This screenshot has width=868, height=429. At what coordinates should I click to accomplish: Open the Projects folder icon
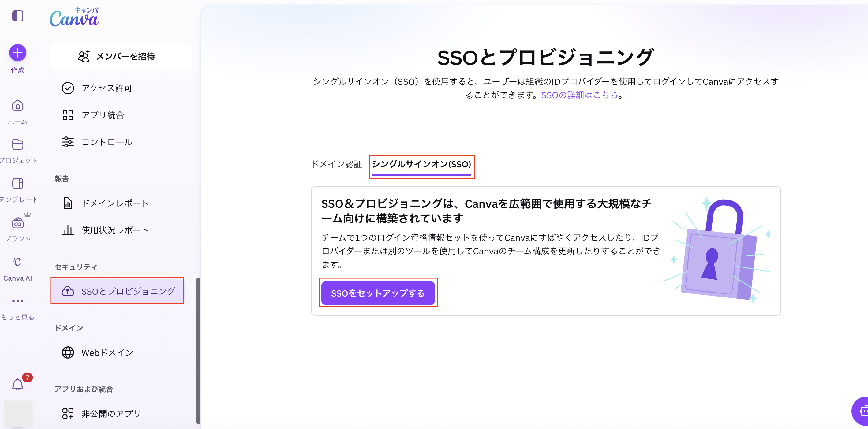point(17,144)
